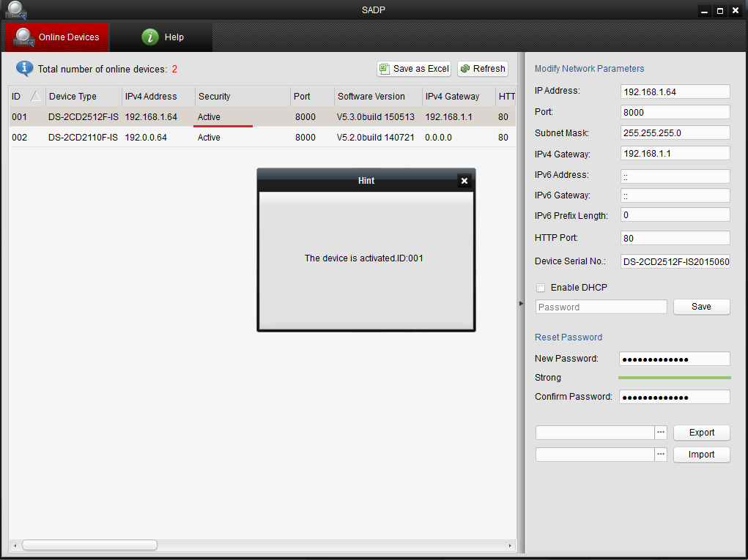Click inside the IP Address field

point(675,91)
